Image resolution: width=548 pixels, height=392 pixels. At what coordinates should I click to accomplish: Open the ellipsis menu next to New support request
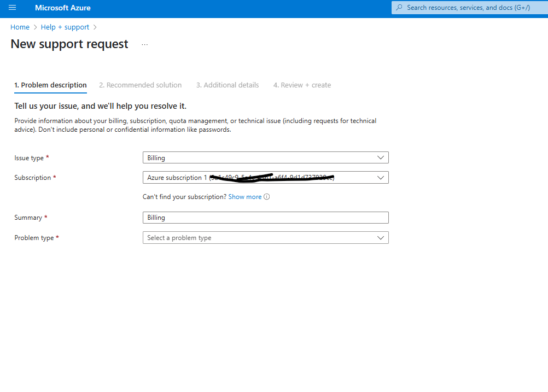pos(145,44)
